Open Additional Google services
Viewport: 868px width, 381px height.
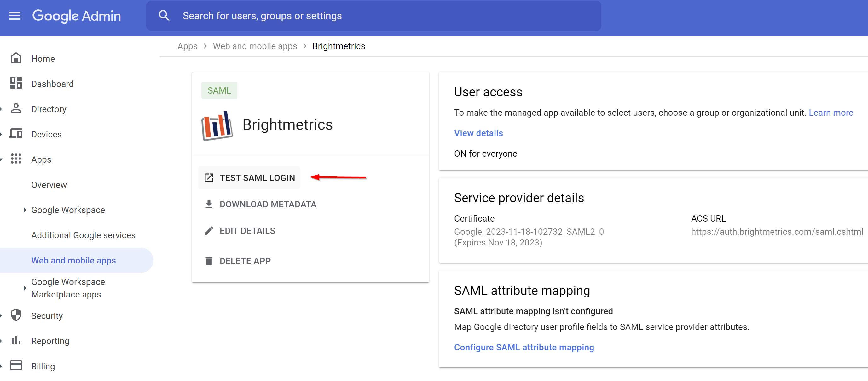83,235
